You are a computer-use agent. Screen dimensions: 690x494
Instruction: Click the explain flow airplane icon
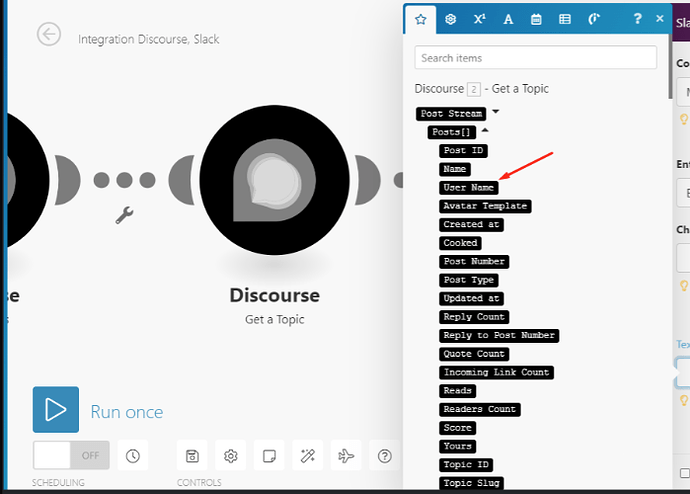pos(346,456)
